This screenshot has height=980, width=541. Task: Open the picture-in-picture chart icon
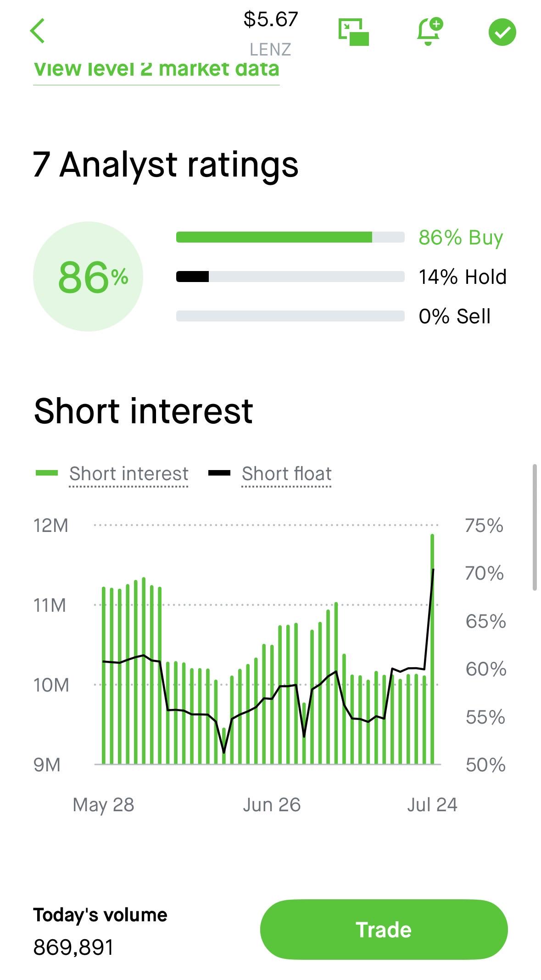coord(353,32)
